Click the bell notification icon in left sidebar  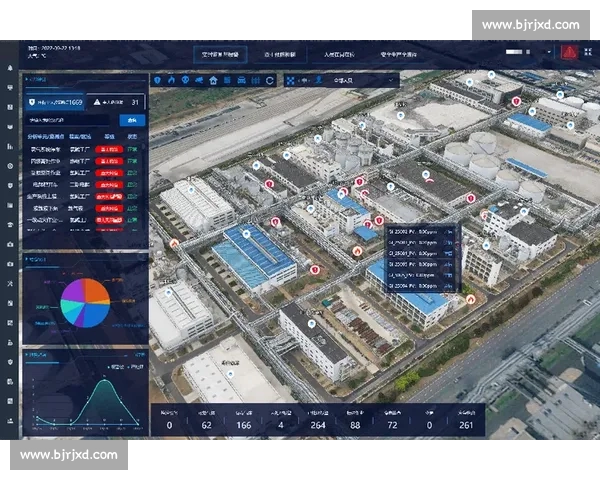[x=10, y=68]
